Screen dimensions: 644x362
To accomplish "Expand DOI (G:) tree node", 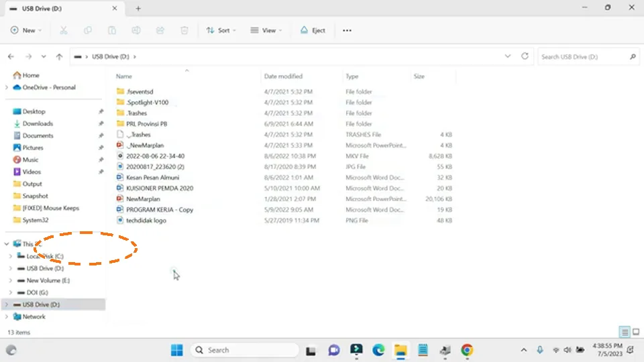I will coord(11,293).
